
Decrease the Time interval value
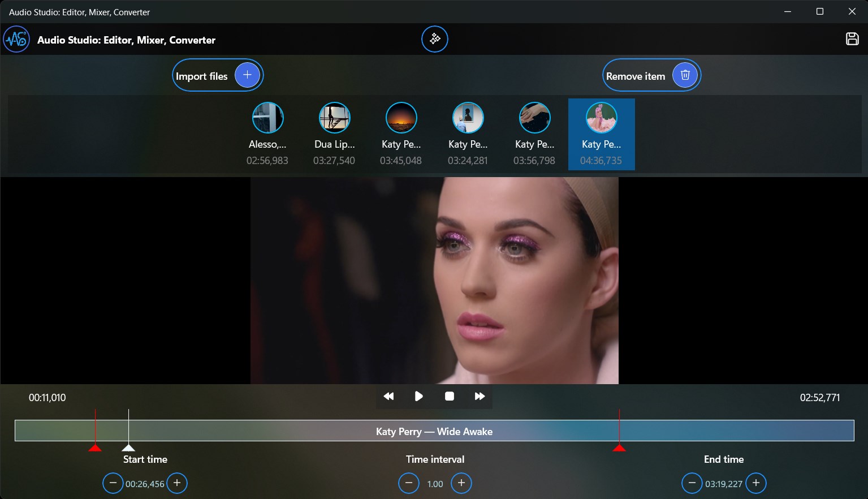pyautogui.click(x=409, y=483)
